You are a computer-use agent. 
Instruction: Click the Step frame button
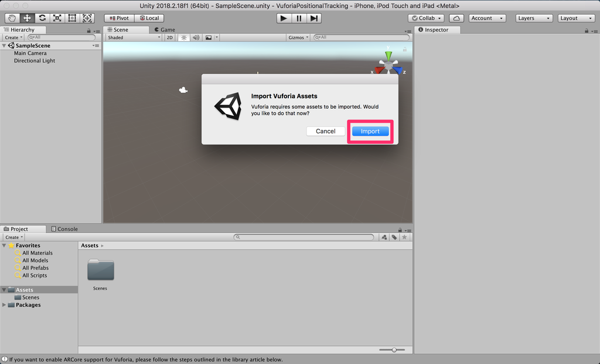pyautogui.click(x=314, y=18)
